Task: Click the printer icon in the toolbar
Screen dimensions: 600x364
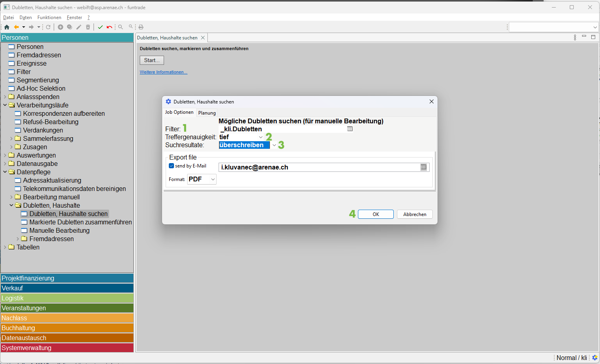Action: tap(141, 27)
